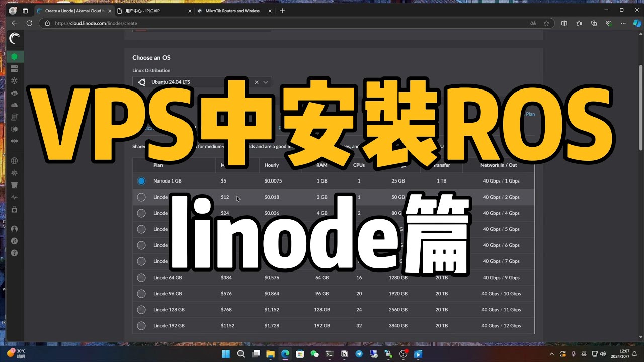Open the browser profile avatar
Screen dimensions: 644x362
click(13, 11)
